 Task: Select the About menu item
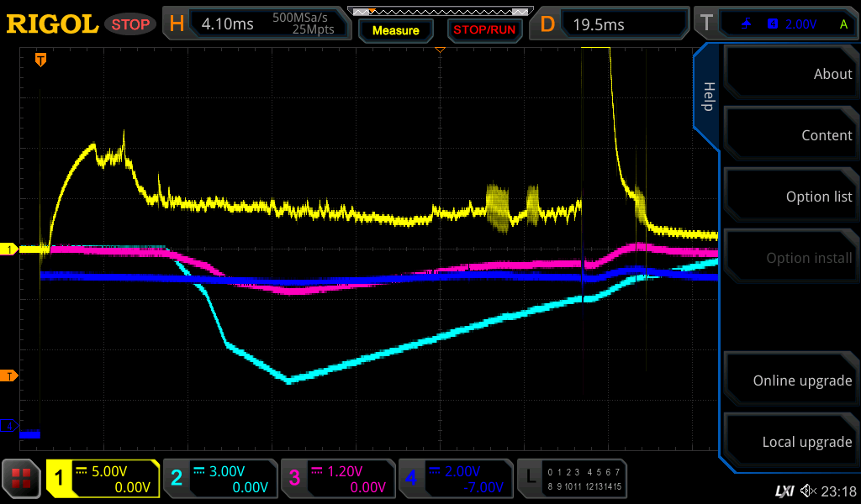point(790,74)
